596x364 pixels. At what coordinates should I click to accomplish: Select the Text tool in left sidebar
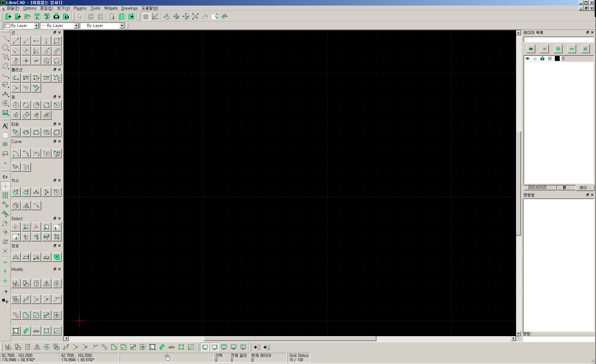pyautogui.click(x=5, y=126)
